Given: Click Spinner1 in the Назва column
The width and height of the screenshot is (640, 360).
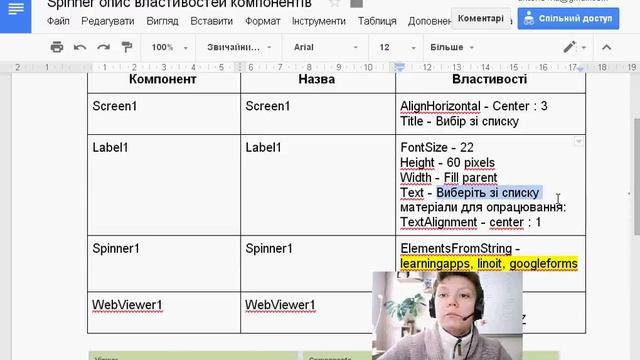Looking at the screenshot, I should coord(269,248).
